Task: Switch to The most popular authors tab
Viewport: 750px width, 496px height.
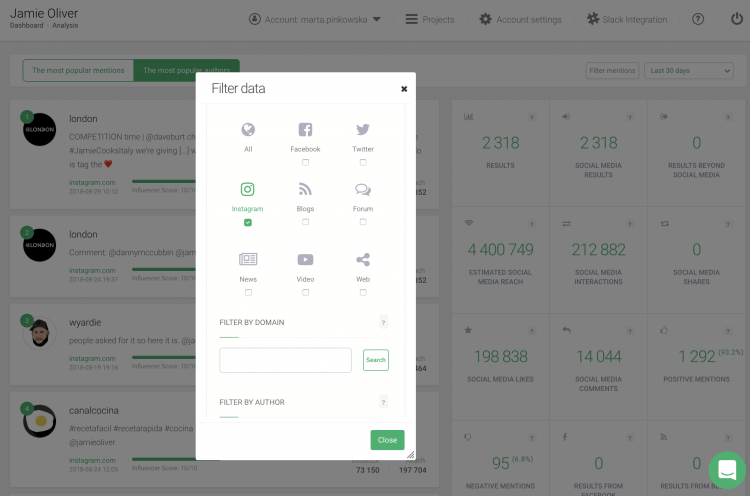Action: pyautogui.click(x=187, y=70)
